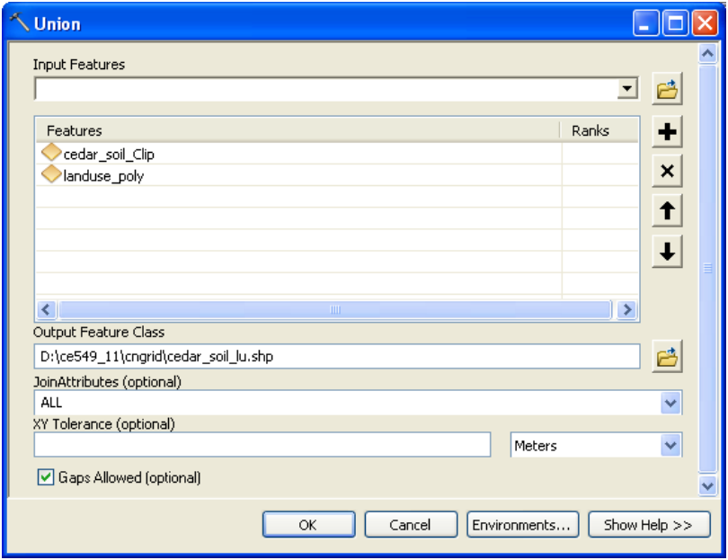The image size is (728, 560).
Task: Click in the XY Tolerance field
Action: point(262,445)
